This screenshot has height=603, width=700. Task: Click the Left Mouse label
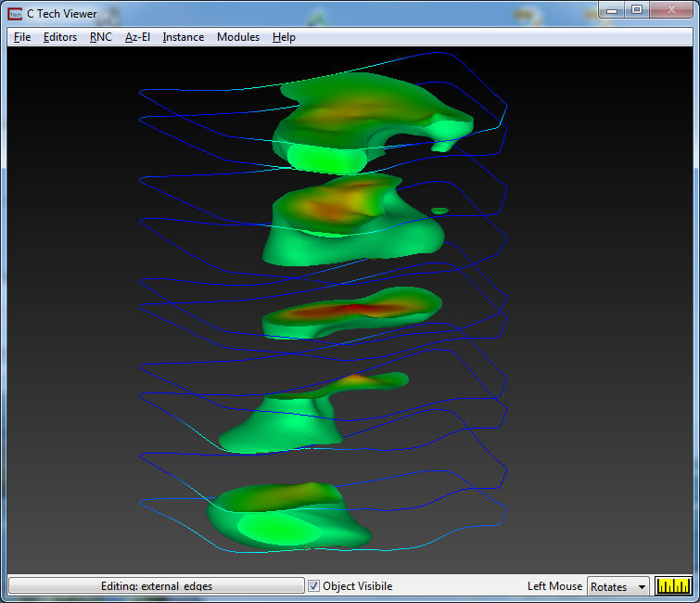click(x=554, y=586)
